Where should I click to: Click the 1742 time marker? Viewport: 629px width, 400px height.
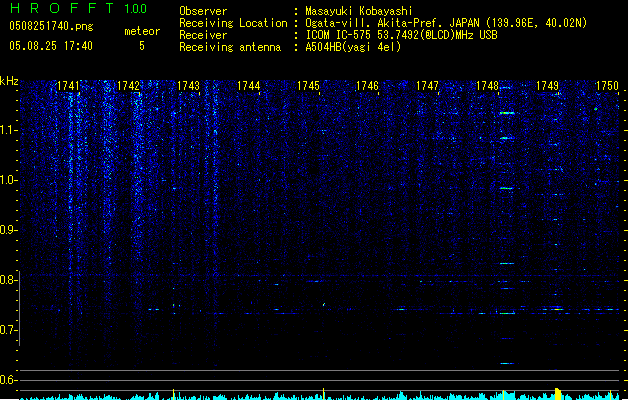point(128,86)
